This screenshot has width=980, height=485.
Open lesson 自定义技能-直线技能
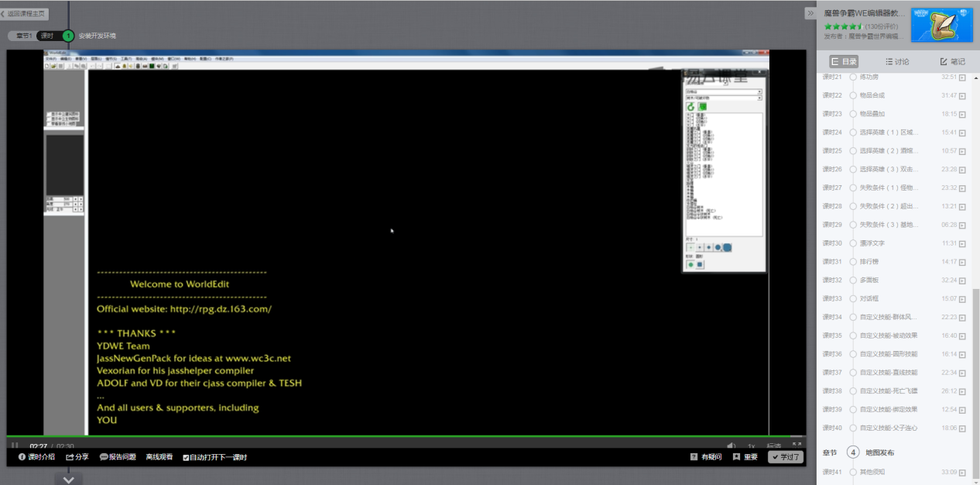point(889,373)
